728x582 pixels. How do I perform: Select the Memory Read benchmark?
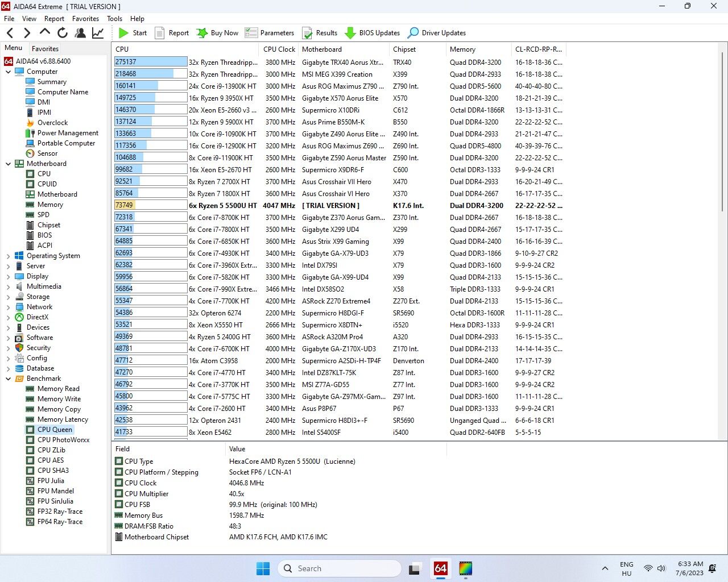coord(58,389)
